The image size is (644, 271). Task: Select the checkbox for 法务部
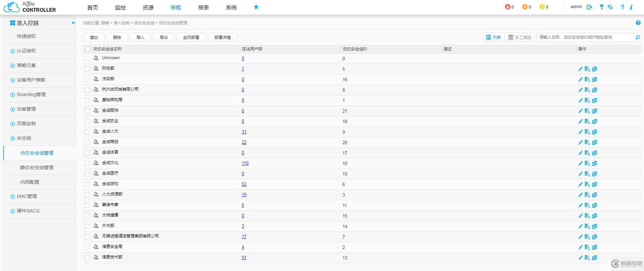pyautogui.click(x=87, y=80)
